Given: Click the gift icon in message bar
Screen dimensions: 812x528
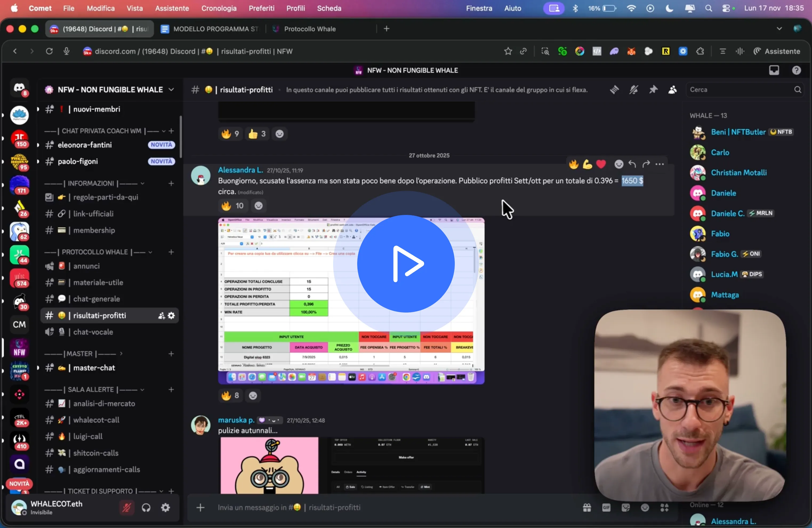Looking at the screenshot, I should (587, 507).
